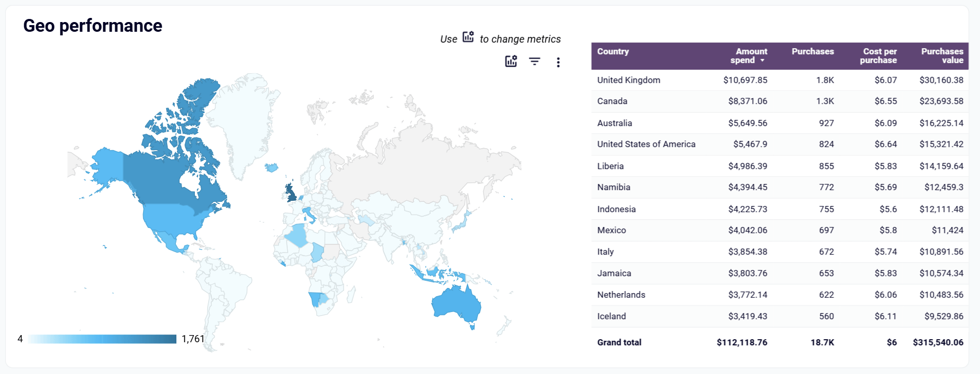
Task: Select the Jamaica country cell
Action: coord(614,273)
